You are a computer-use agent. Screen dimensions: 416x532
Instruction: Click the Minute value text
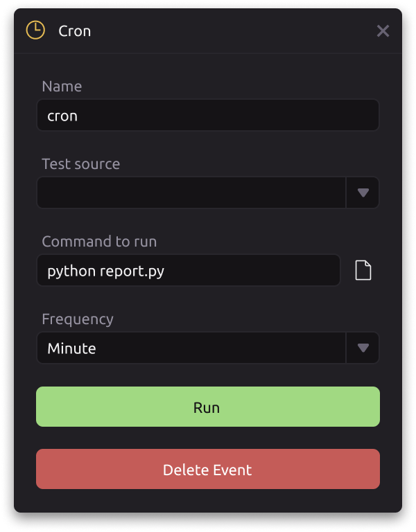[71, 348]
